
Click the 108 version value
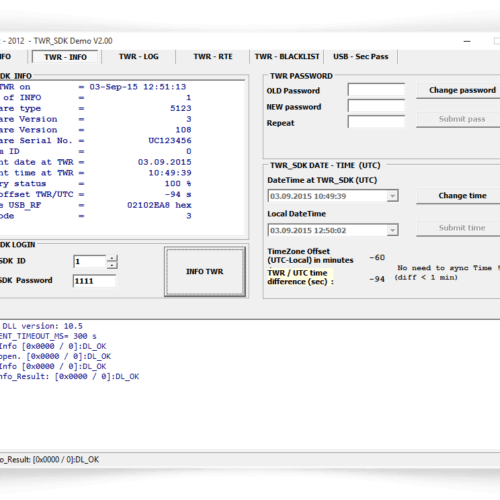183,130
